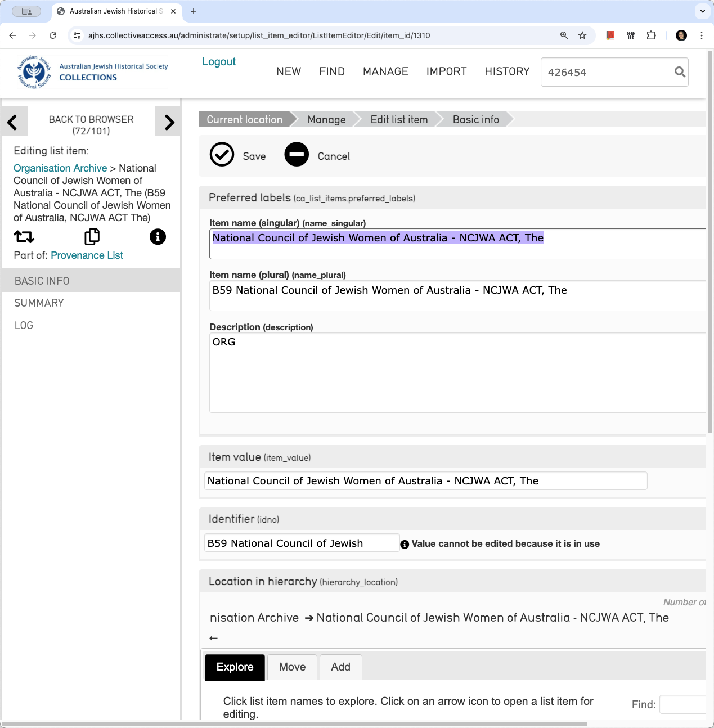Show item info circle icon

pyautogui.click(x=158, y=237)
